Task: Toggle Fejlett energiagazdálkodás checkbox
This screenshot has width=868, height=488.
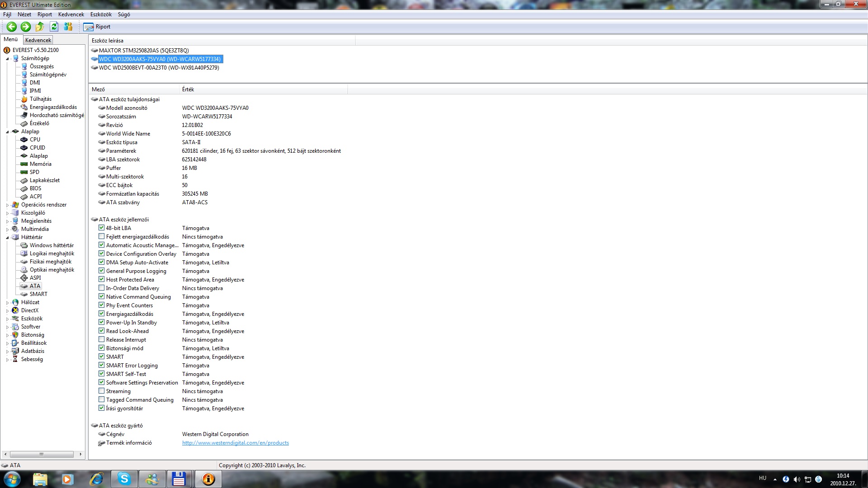Action: point(102,236)
